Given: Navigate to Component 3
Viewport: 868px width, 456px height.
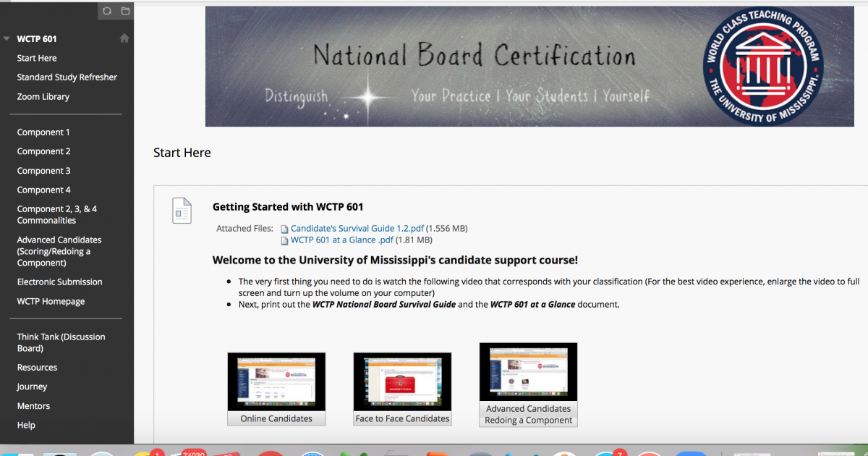Looking at the screenshot, I should pyautogui.click(x=44, y=171).
